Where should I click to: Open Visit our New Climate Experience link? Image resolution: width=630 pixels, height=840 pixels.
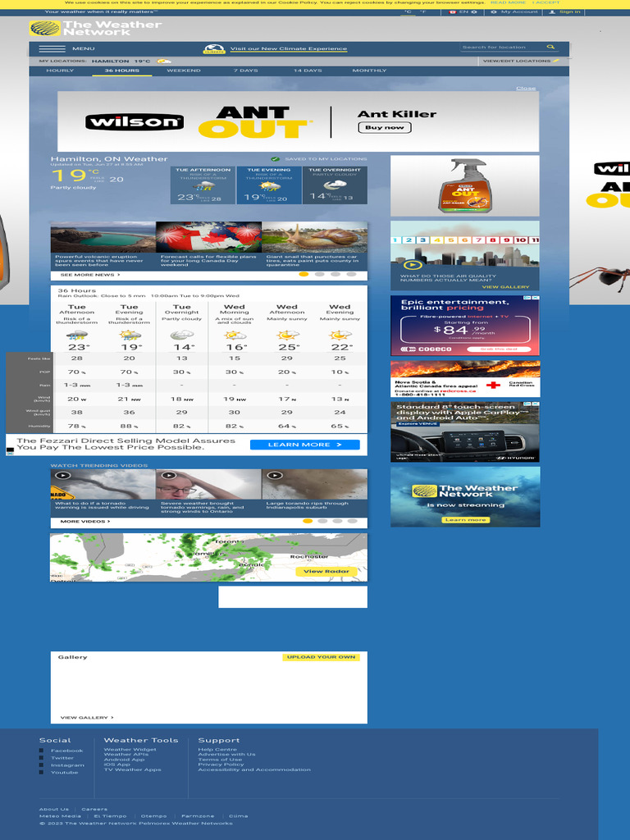pyautogui.click(x=289, y=48)
